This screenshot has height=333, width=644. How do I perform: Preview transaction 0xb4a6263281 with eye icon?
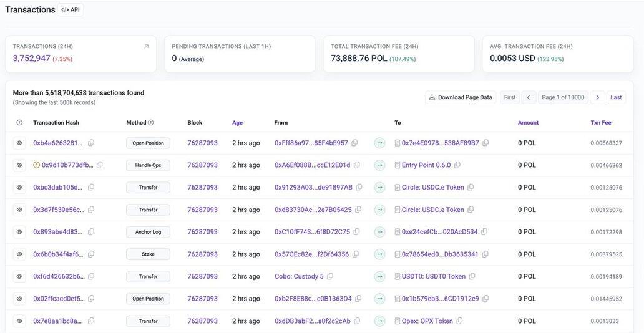[19, 143]
